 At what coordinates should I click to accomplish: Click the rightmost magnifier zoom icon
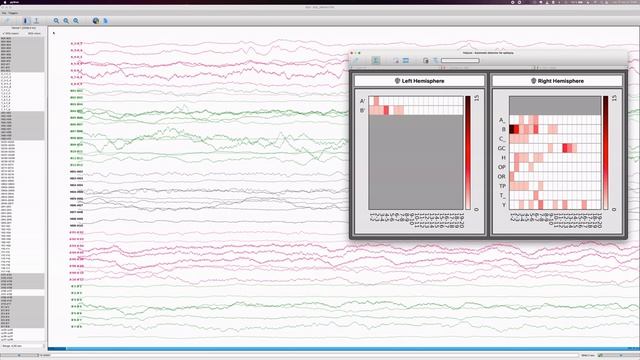(76, 21)
